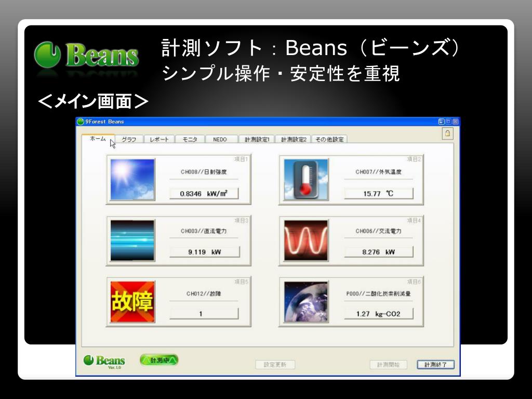Image resolution: width=532 pixels, height=399 pixels.
Task: Click the sine wave image for 交流電力
Action: [306, 240]
